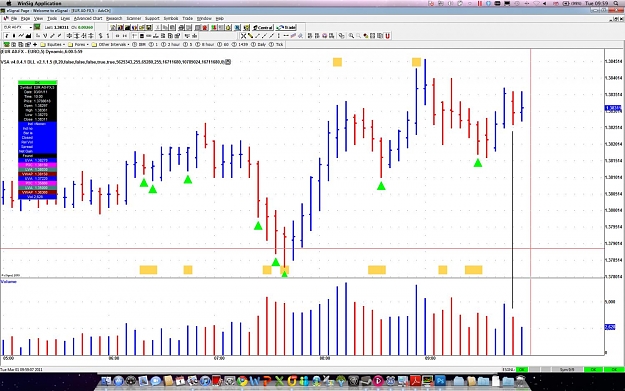Open the Scanner menu
625x391 pixels.
pyautogui.click(x=134, y=18)
